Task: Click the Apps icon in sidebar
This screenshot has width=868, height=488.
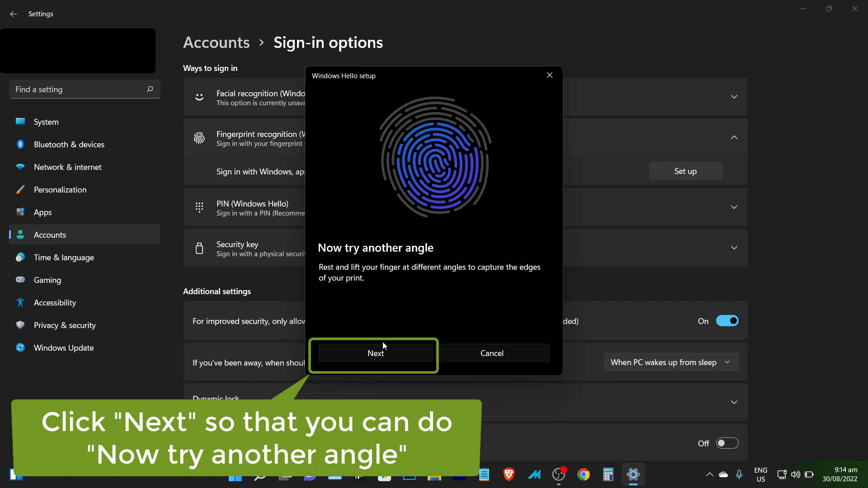Action: (x=20, y=212)
